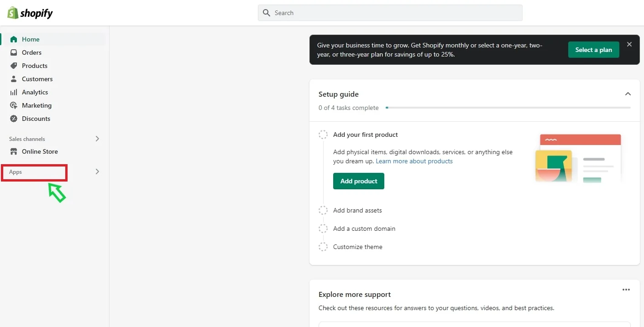Check off the 'Add brand assets' circle

click(323, 210)
